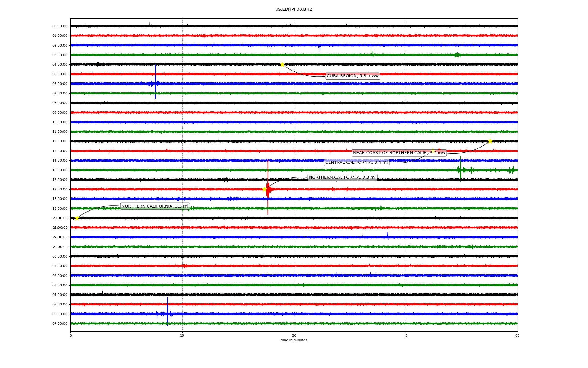Image resolution: width=588 pixels, height=368 pixels.
Task: Click the star marker on the 12:00:00 trace
Action: coord(490,141)
